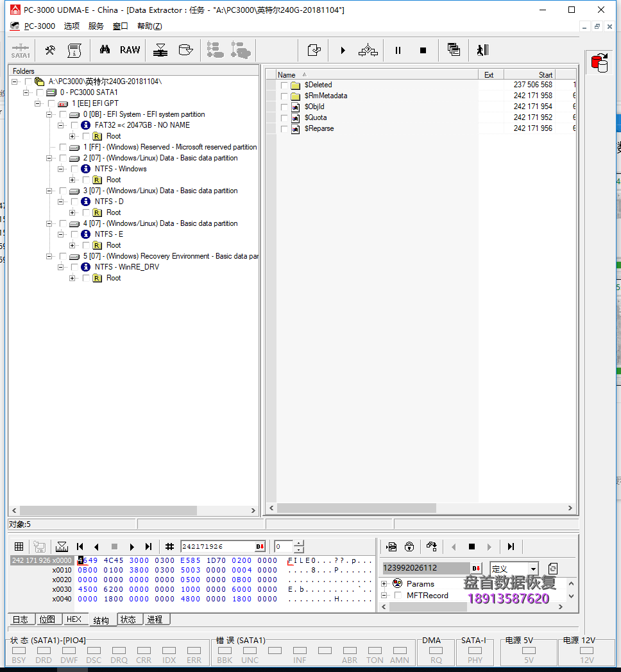The image size is (621, 672).
Task: Tick checkbox for NTFS - Windows volume
Action: (x=74, y=169)
